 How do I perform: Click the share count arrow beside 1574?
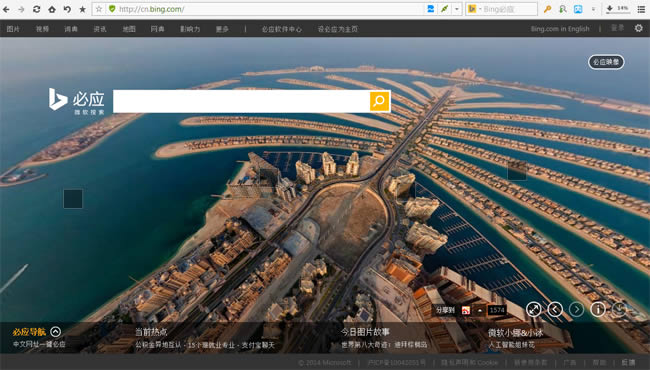click(480, 310)
